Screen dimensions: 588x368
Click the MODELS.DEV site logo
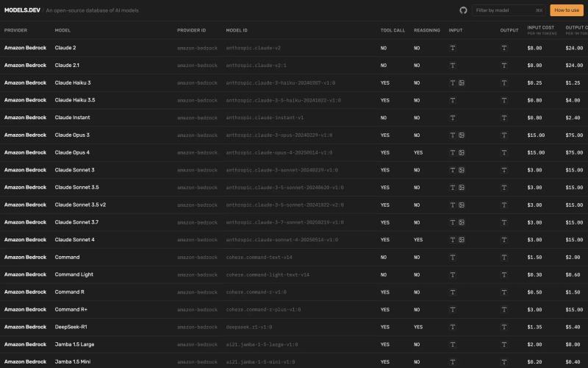[22, 10]
